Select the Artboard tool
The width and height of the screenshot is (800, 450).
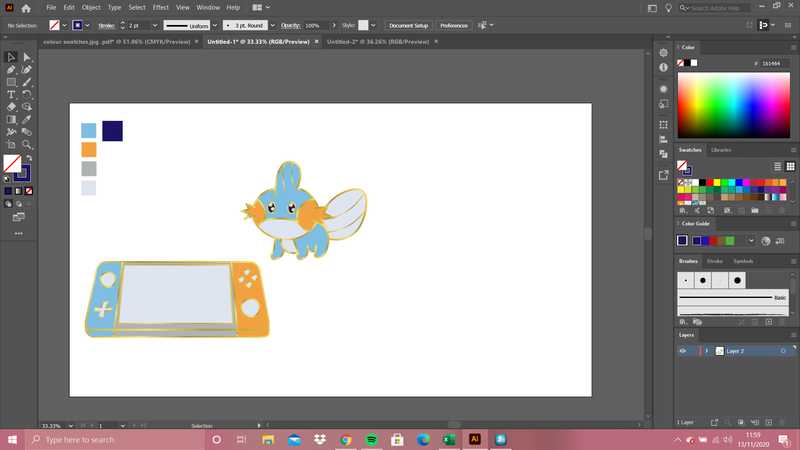tap(11, 144)
